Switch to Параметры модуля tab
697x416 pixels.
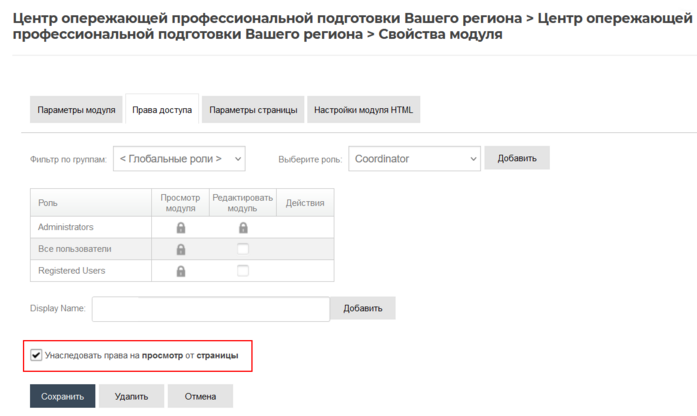76,110
